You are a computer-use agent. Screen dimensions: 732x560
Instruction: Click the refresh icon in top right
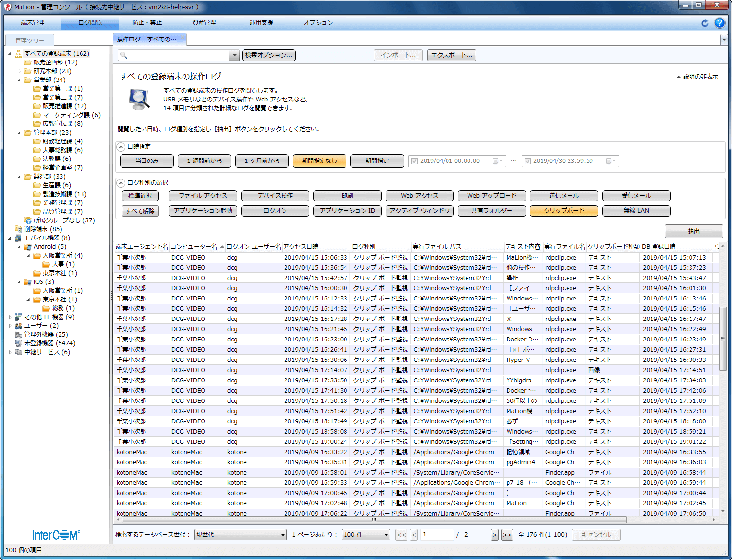coord(704,23)
